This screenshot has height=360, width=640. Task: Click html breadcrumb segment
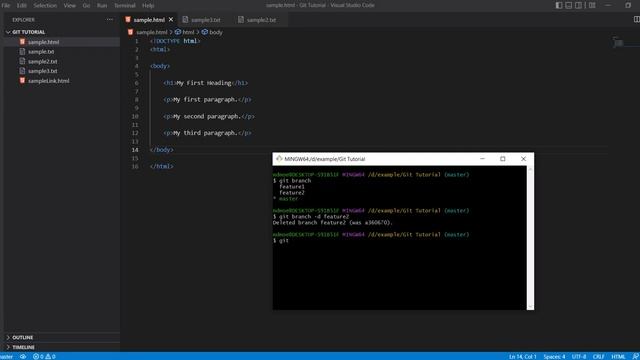click(188, 32)
